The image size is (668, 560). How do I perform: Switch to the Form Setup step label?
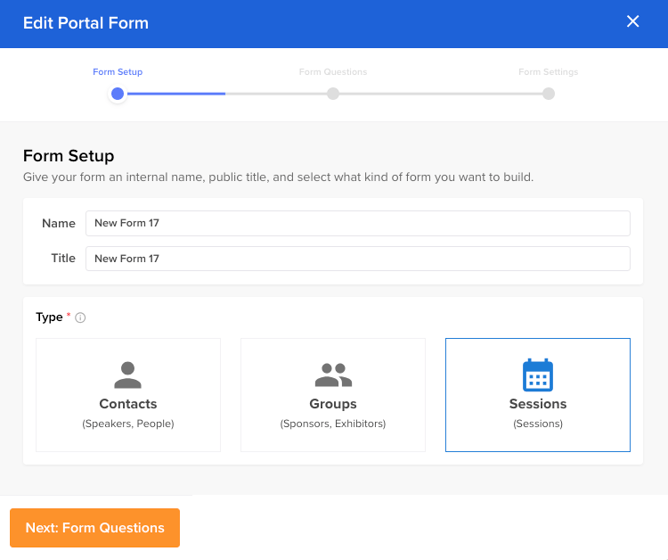[x=118, y=72]
